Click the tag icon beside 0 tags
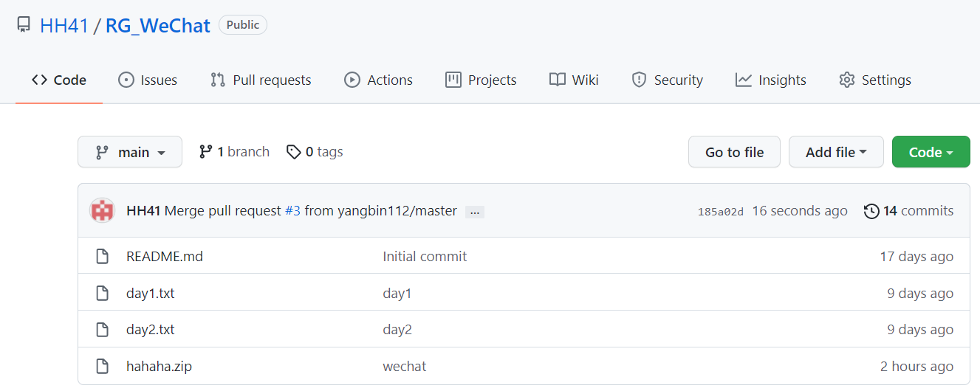The image size is (980, 391). click(x=294, y=152)
